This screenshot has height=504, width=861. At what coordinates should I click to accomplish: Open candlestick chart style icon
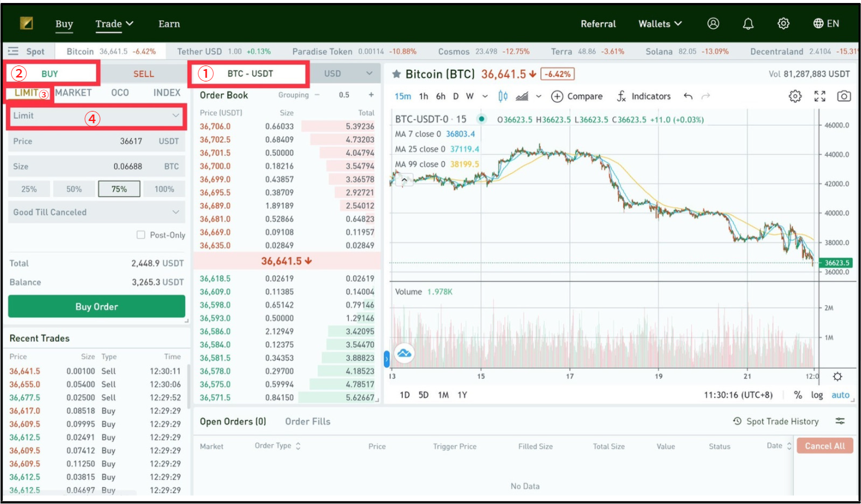[503, 96]
